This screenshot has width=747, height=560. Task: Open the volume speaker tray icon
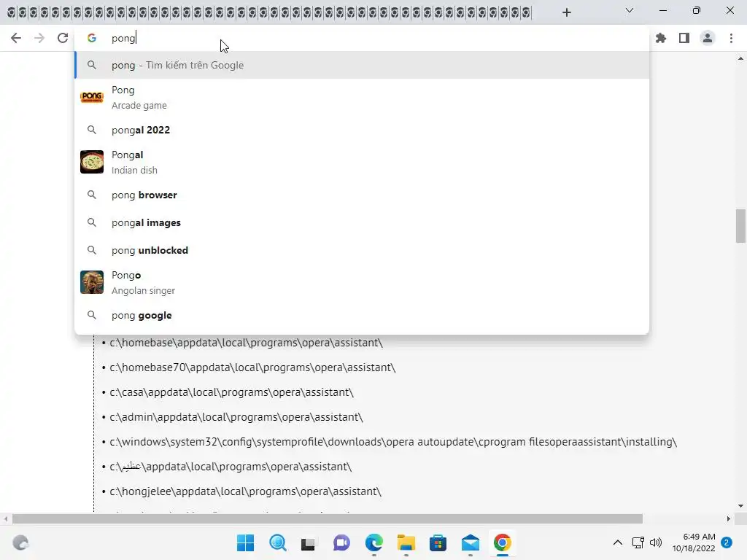(656, 542)
